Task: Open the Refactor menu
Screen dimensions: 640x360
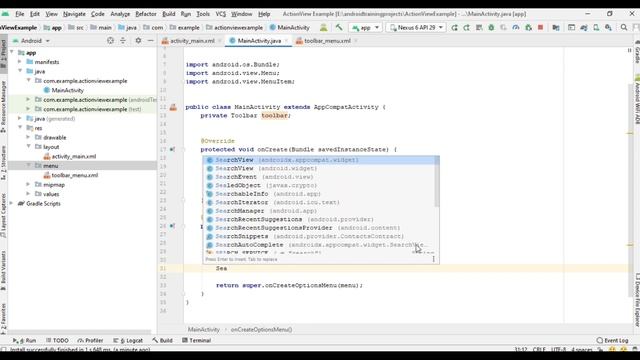Action: (146, 14)
